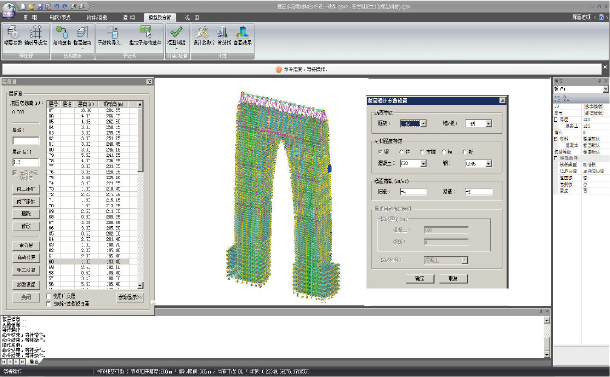
Task: Click the scrollbar of the bottom message log
Action: point(547,337)
